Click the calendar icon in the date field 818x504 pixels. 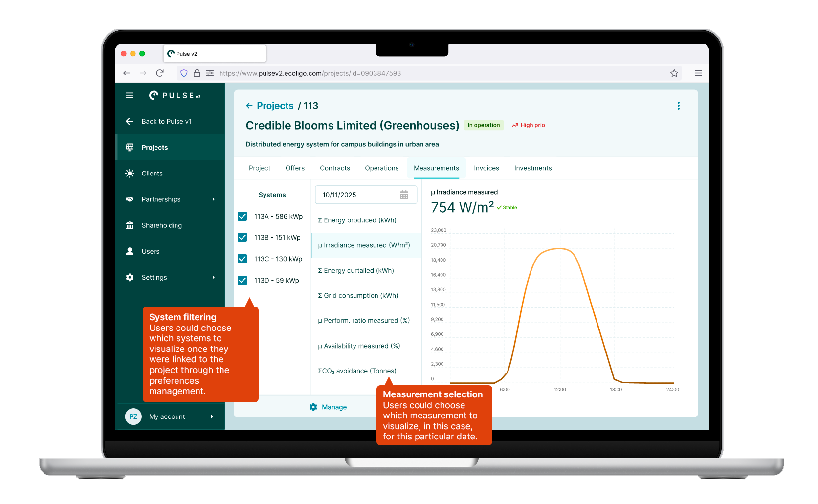coord(404,195)
